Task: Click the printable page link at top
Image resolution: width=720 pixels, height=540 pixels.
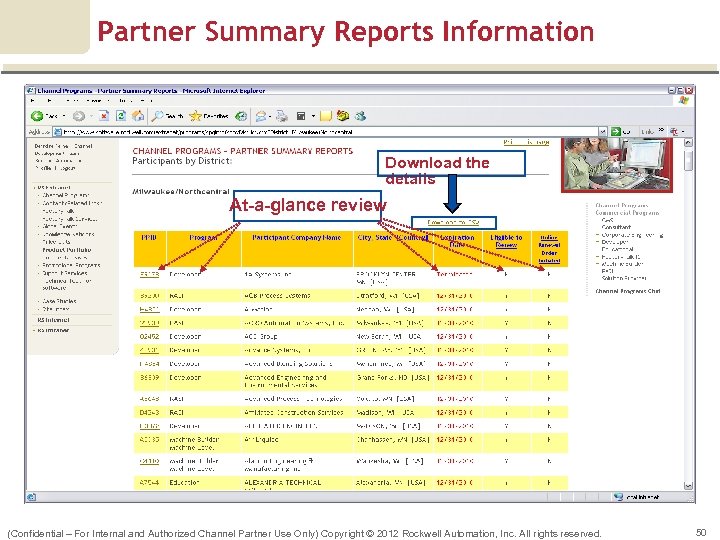Action: (526, 142)
